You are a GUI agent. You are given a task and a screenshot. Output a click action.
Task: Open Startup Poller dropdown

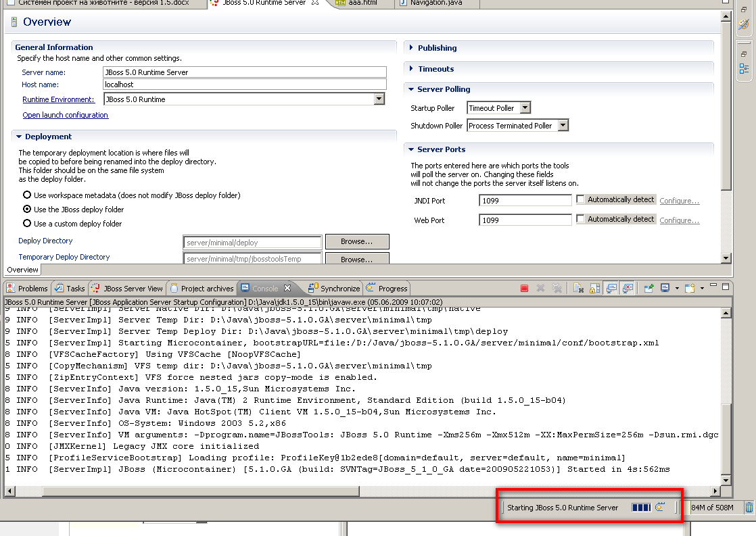coord(525,107)
